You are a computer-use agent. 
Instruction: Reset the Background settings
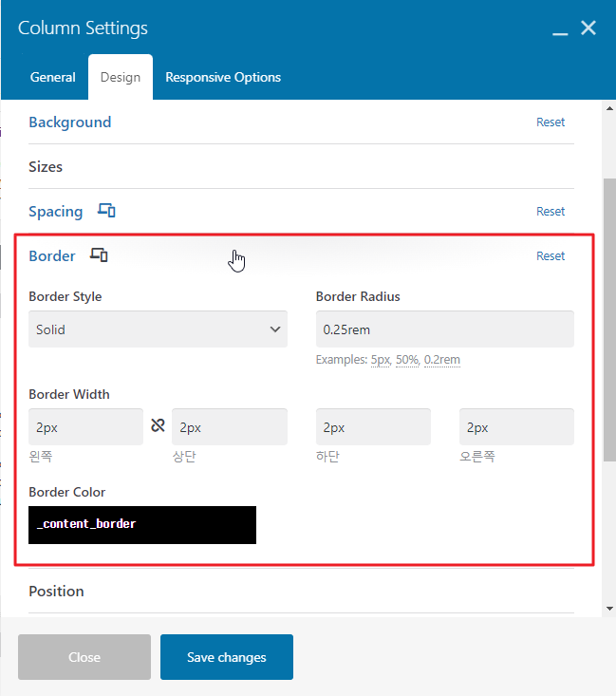(x=551, y=122)
